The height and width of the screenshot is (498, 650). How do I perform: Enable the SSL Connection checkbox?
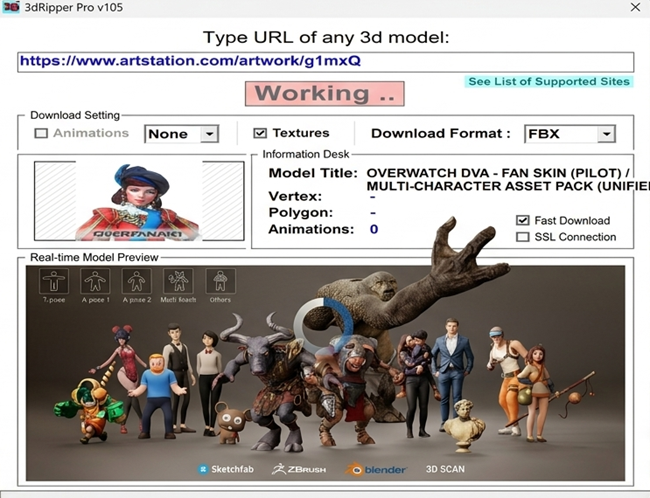tap(522, 237)
